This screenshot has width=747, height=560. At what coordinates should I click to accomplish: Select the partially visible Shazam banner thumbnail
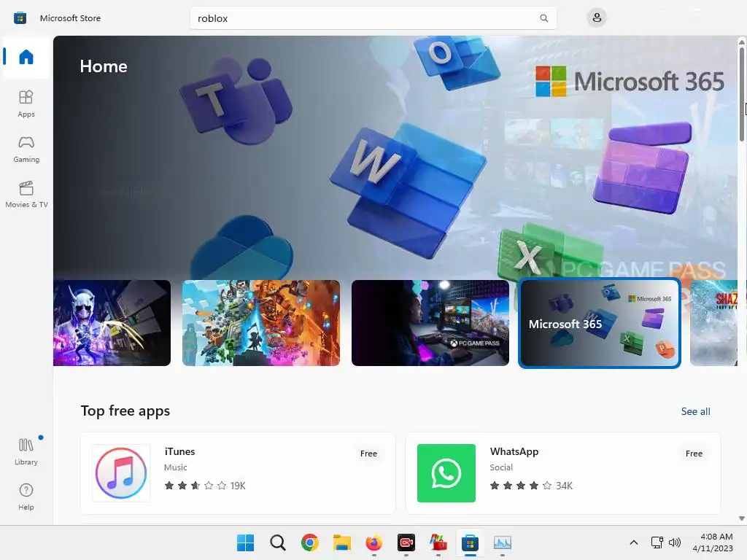713,323
